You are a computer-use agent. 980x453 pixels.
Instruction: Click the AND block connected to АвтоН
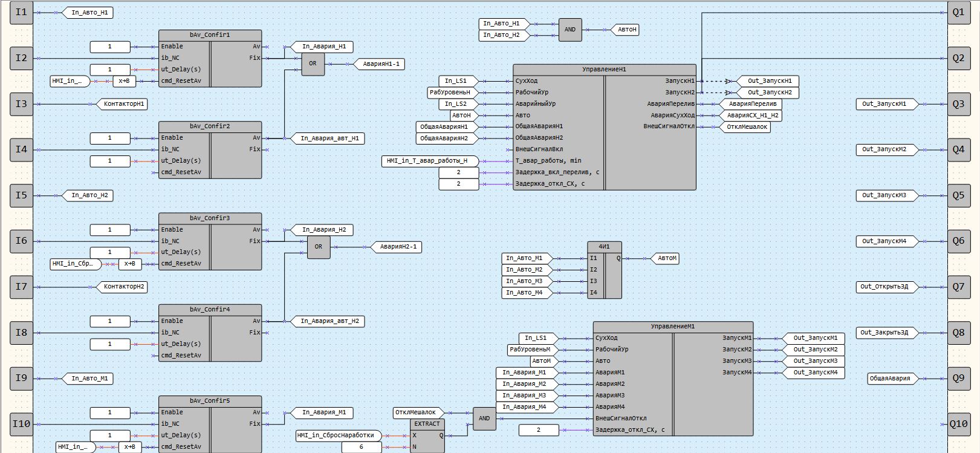570,30
